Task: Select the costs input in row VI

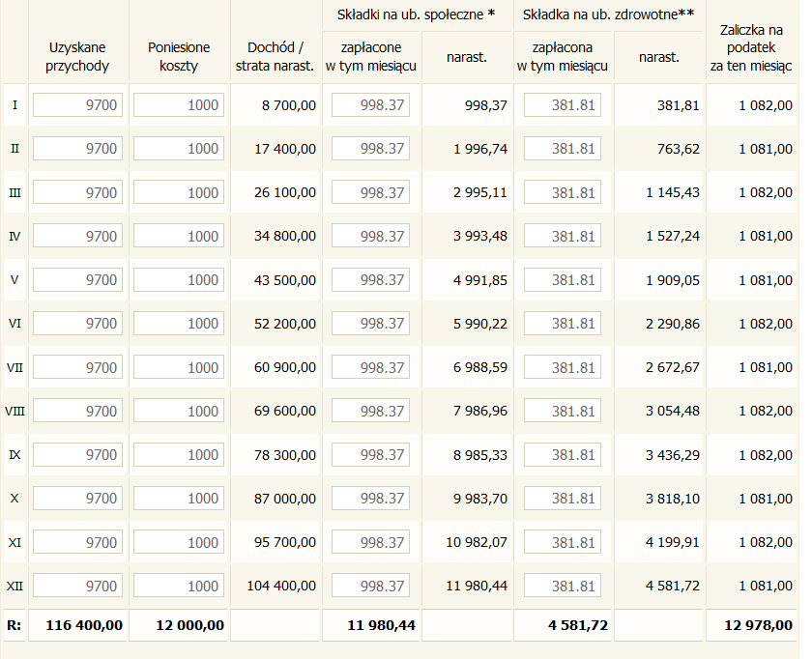Action: (179, 324)
